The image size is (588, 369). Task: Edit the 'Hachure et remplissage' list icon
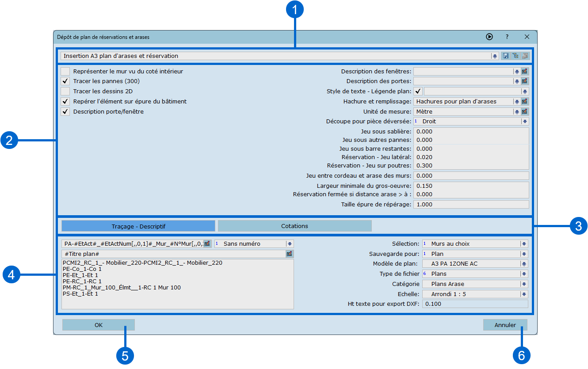525,102
